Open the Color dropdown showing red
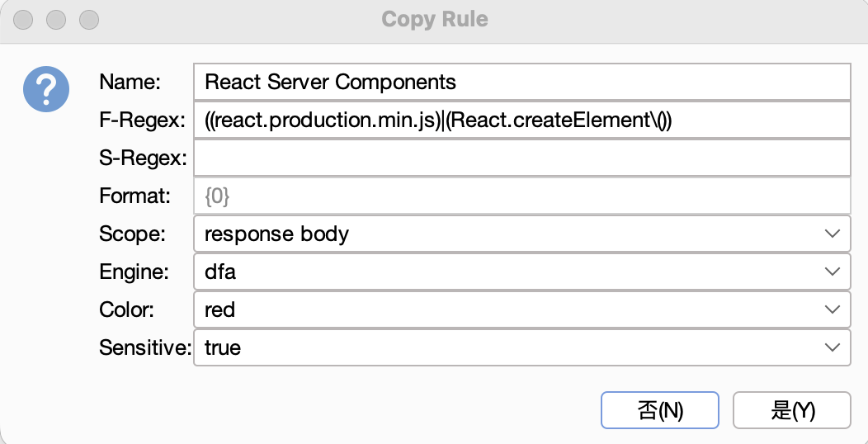The image size is (868, 444). tap(521, 309)
